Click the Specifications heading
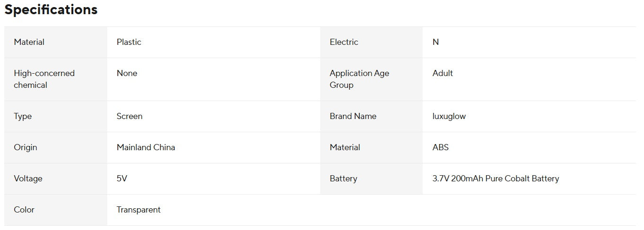 pos(51,10)
